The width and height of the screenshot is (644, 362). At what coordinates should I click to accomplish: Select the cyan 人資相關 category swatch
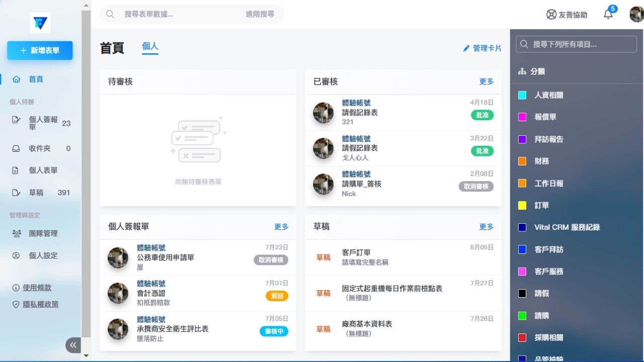pos(522,95)
